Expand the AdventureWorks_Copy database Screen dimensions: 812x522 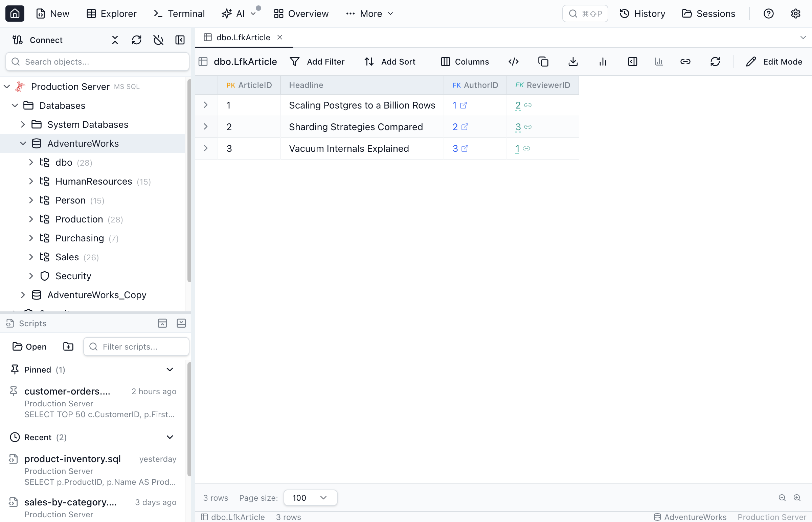(x=23, y=295)
